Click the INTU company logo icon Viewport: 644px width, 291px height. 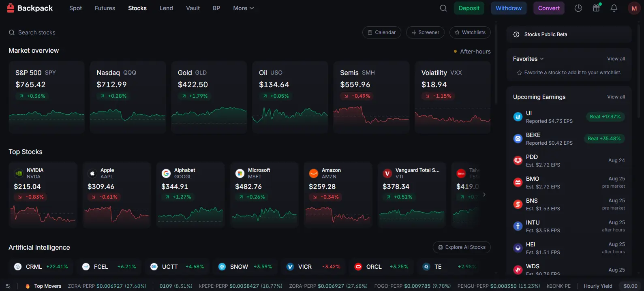518,226
